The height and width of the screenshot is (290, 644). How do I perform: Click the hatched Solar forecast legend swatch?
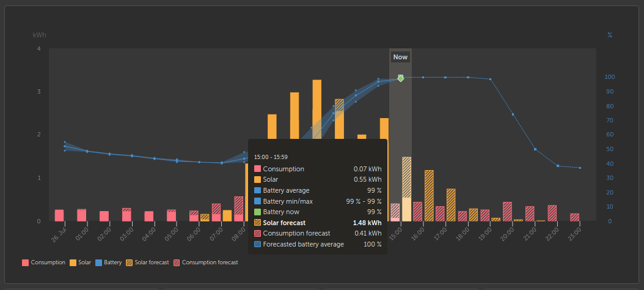tap(130, 262)
